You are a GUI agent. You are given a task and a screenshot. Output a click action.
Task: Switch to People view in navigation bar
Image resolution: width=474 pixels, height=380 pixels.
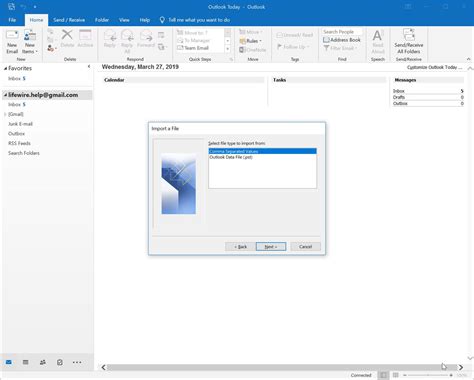click(x=43, y=362)
